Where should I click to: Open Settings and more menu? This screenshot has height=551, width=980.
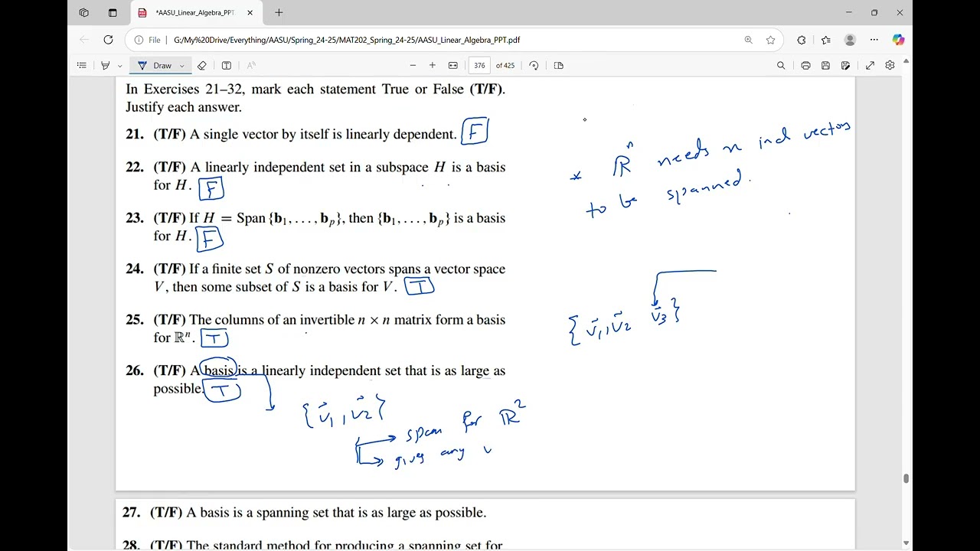[x=874, y=40]
